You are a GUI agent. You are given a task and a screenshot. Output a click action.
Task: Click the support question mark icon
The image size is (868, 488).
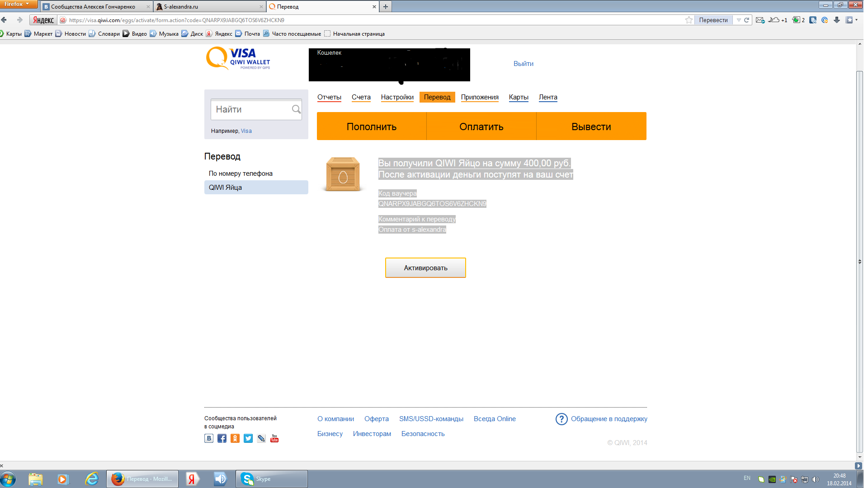[x=561, y=419]
